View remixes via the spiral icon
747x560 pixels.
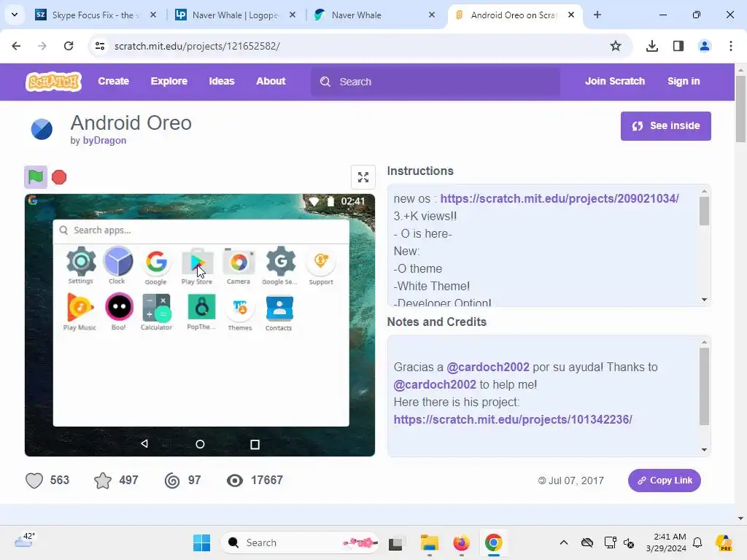172,481
